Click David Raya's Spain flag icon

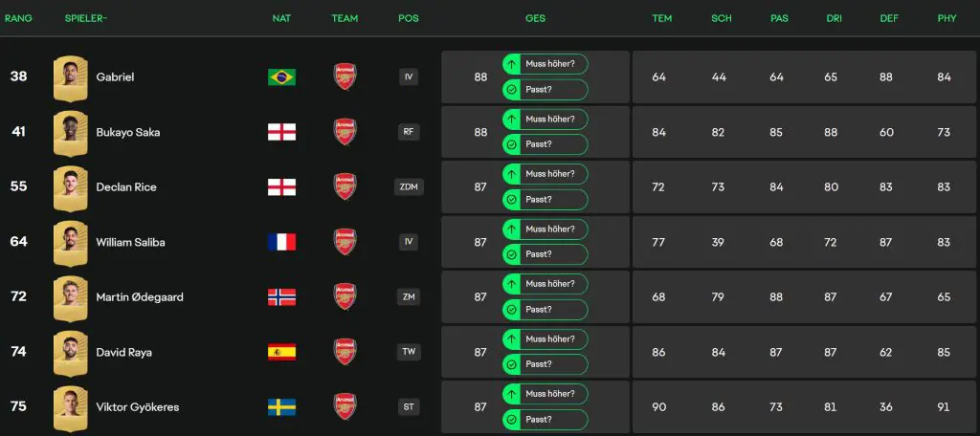point(281,352)
